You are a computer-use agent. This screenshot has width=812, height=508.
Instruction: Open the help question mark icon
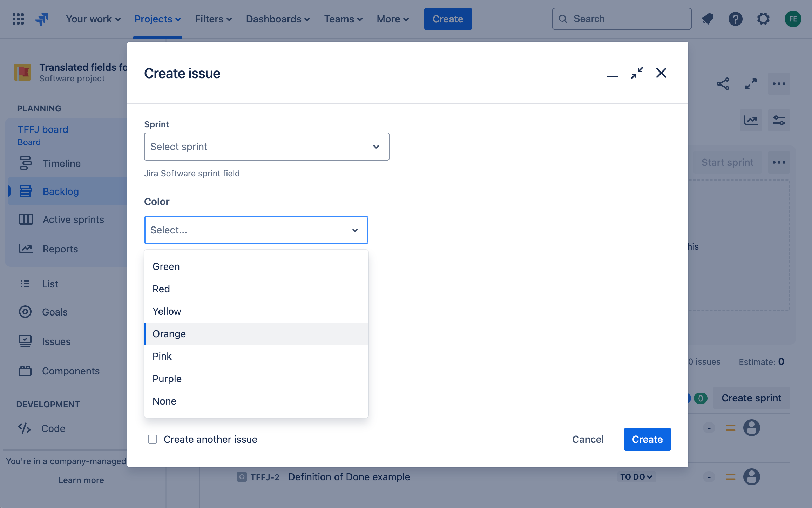point(735,19)
